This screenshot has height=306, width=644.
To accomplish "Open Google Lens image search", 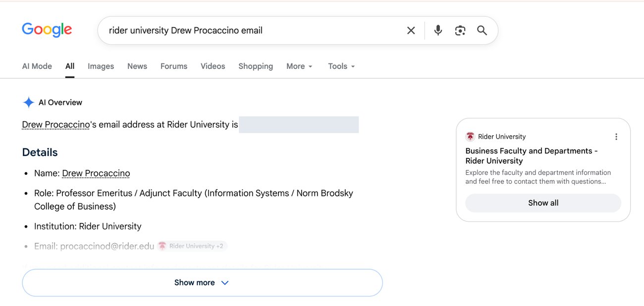I will coord(460,31).
